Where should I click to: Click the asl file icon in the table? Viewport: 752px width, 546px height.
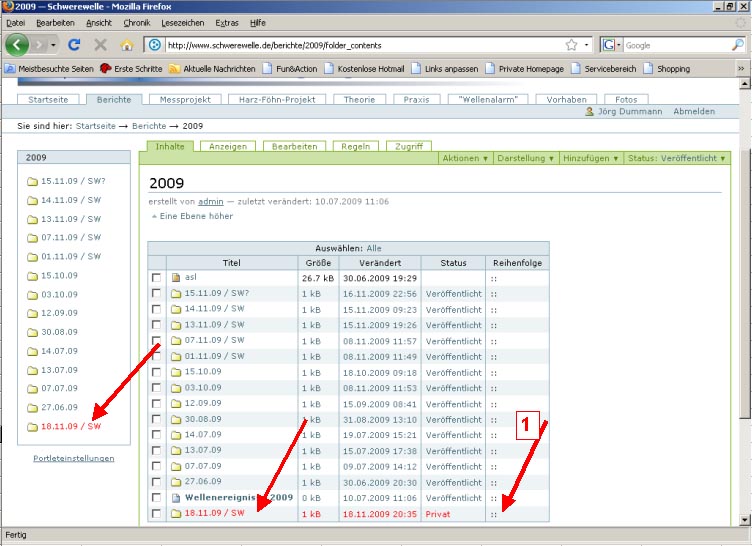tap(176, 278)
